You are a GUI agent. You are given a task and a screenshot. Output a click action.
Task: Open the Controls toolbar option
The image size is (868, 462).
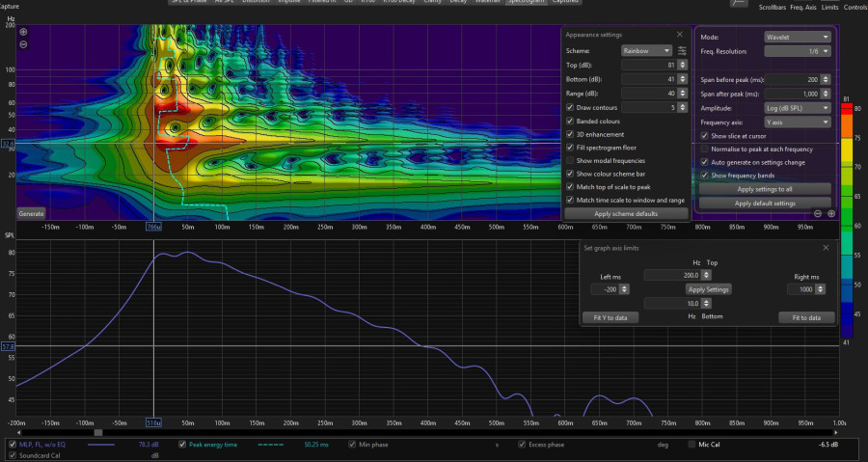[x=855, y=7]
